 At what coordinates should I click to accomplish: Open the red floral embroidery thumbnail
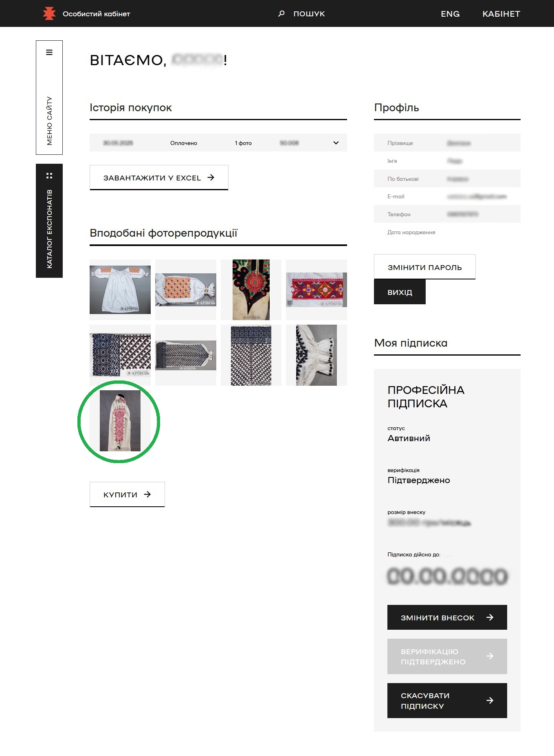(317, 290)
